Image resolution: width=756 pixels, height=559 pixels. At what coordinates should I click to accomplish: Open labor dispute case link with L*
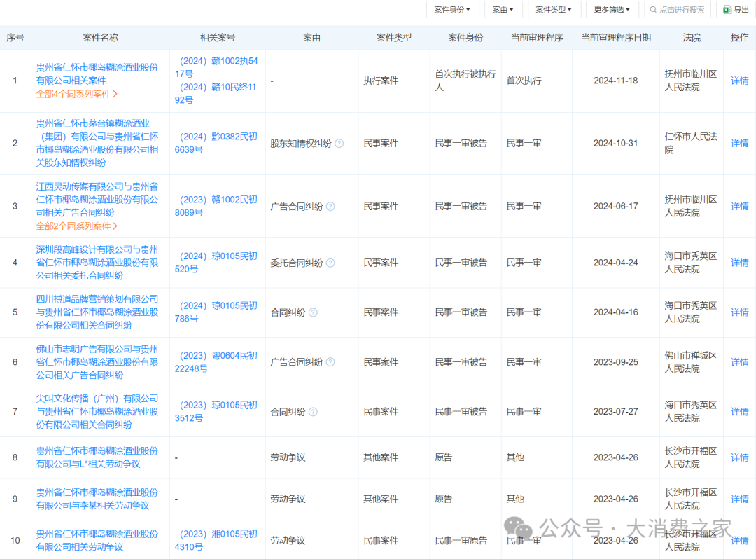pos(97,457)
